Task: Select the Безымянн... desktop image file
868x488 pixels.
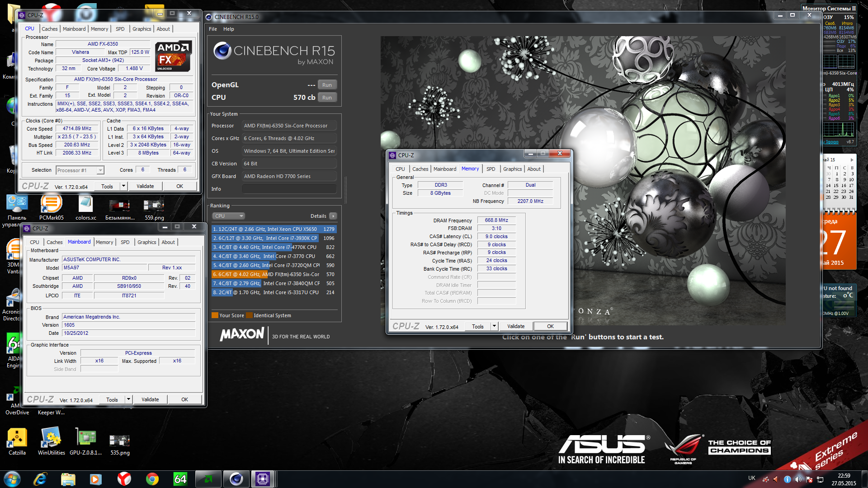Action: click(x=120, y=209)
